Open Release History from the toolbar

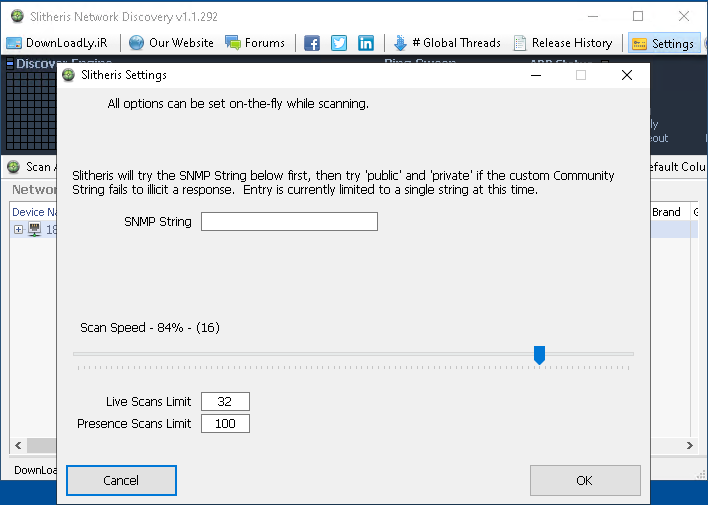pyautogui.click(x=563, y=43)
